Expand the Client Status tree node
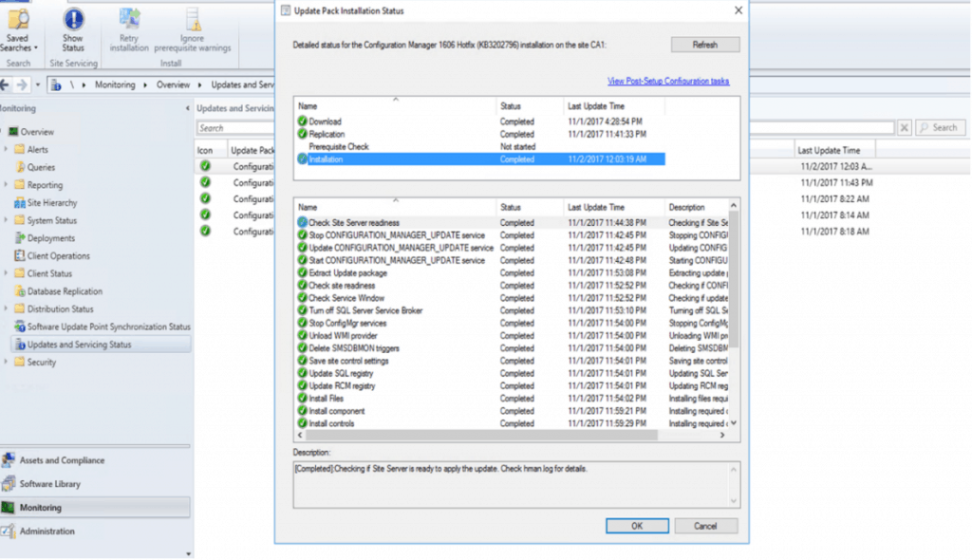Image resolution: width=972 pixels, height=560 pixels. tap(7, 273)
